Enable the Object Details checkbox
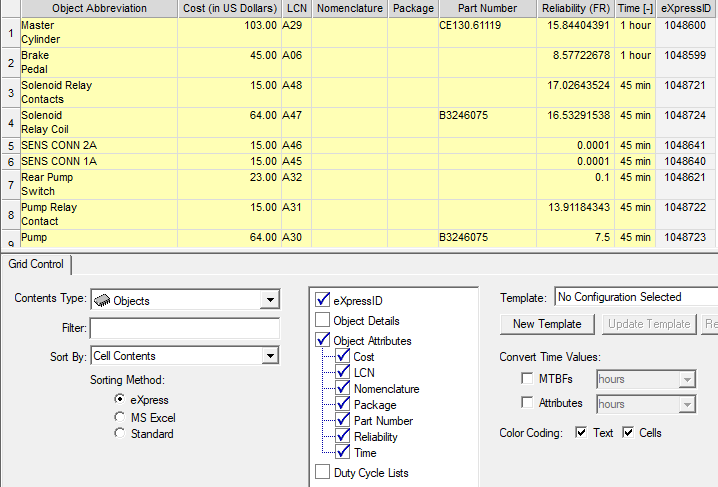This screenshot has height=487, width=718. tap(322, 320)
